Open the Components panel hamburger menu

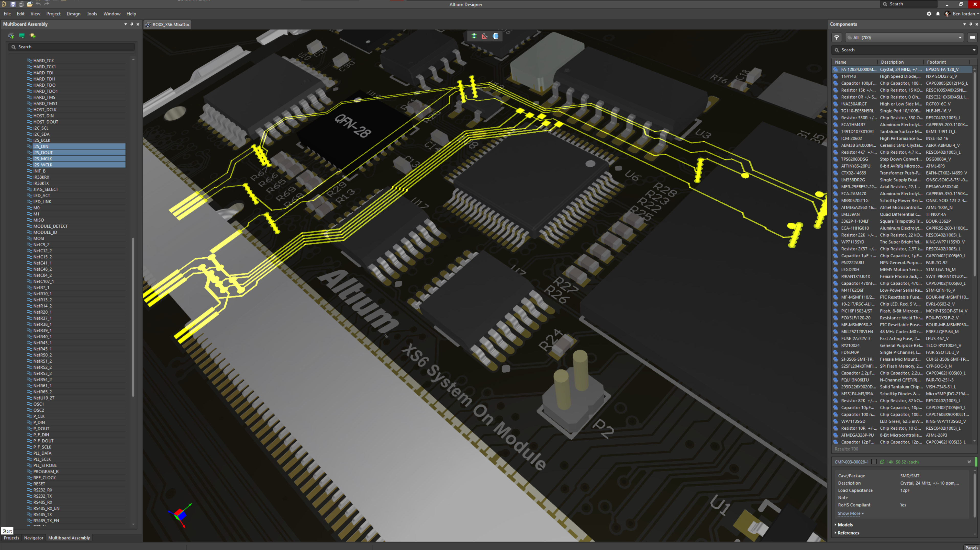click(972, 38)
